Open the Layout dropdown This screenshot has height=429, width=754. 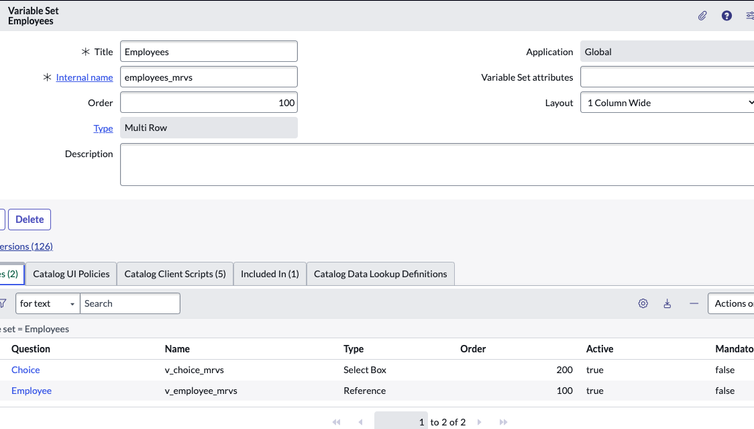pyautogui.click(x=667, y=102)
